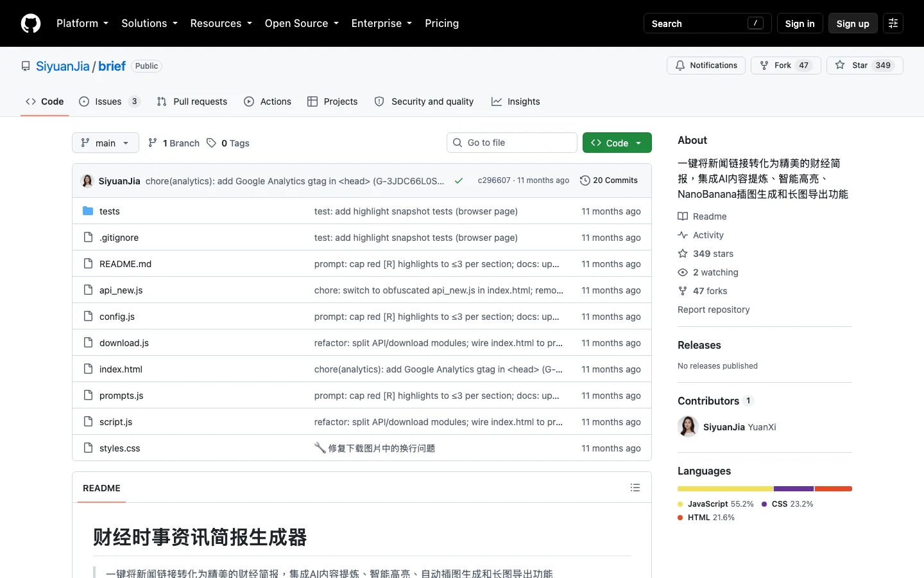Screen dimensions: 924x578
Task: Switch to the Actions tab
Action: (x=268, y=101)
